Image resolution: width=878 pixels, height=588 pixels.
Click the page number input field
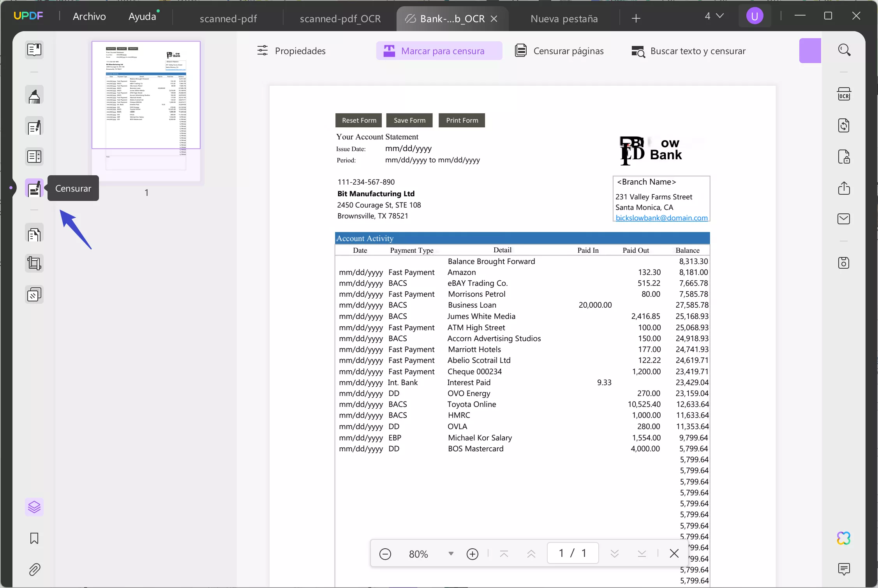coord(573,553)
